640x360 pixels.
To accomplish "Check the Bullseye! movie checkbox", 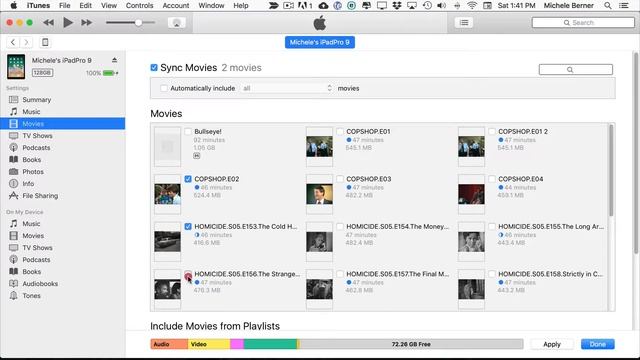I will point(188,131).
